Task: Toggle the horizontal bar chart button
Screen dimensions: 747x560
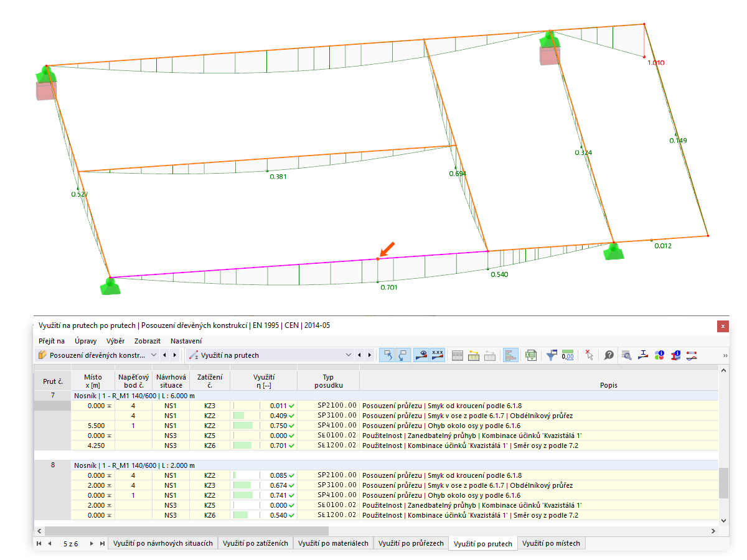Action: (510, 355)
